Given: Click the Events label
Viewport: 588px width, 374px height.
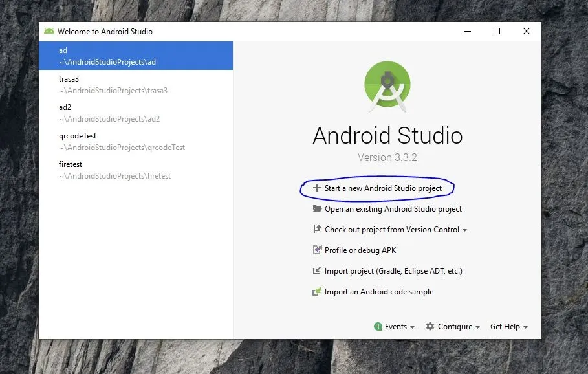Looking at the screenshot, I should click(396, 327).
